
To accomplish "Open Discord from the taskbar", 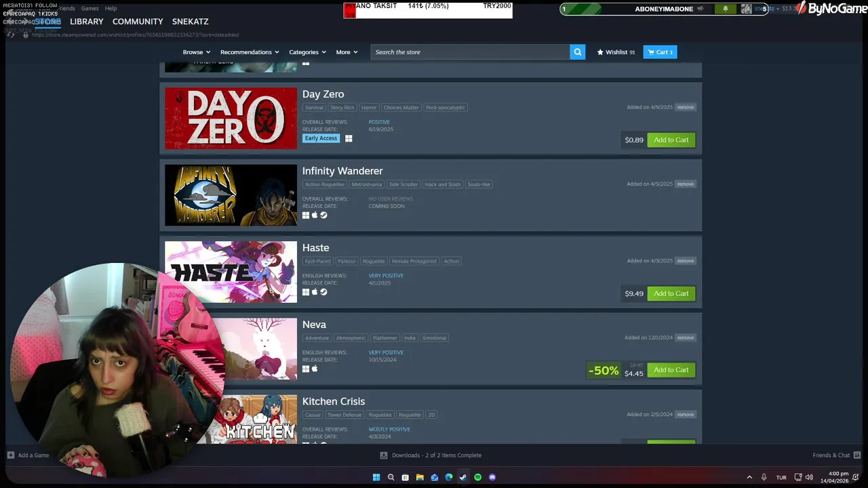I will (x=492, y=477).
